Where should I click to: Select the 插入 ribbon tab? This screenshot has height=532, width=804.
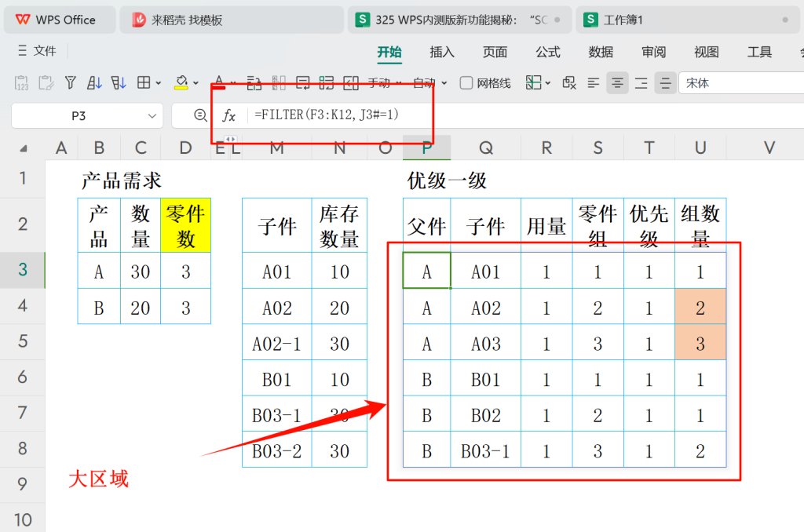(442, 52)
